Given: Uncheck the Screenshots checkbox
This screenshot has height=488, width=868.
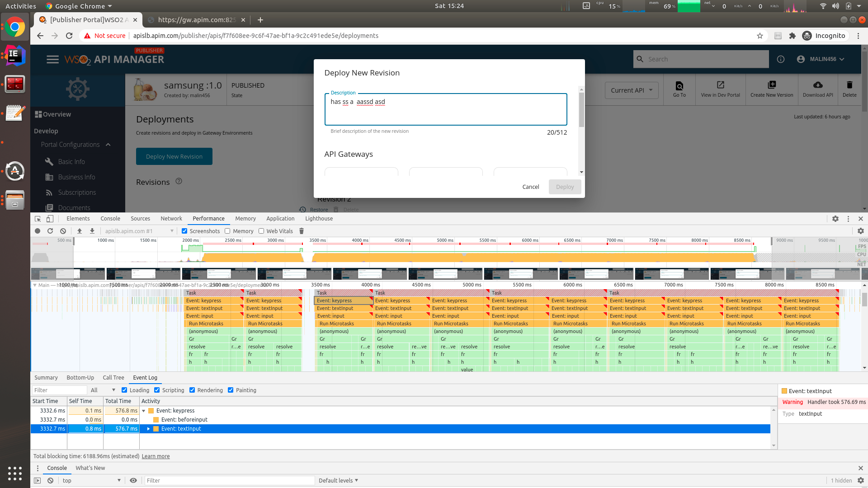Looking at the screenshot, I should pos(184,231).
